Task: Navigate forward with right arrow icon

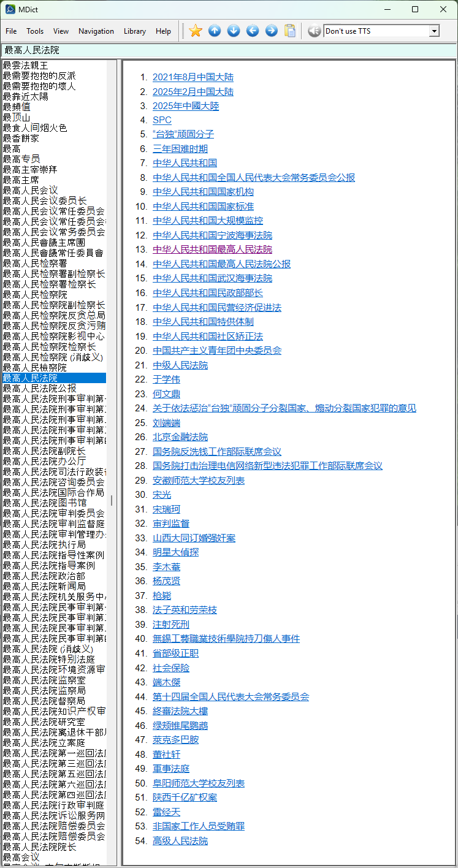Action: click(272, 31)
